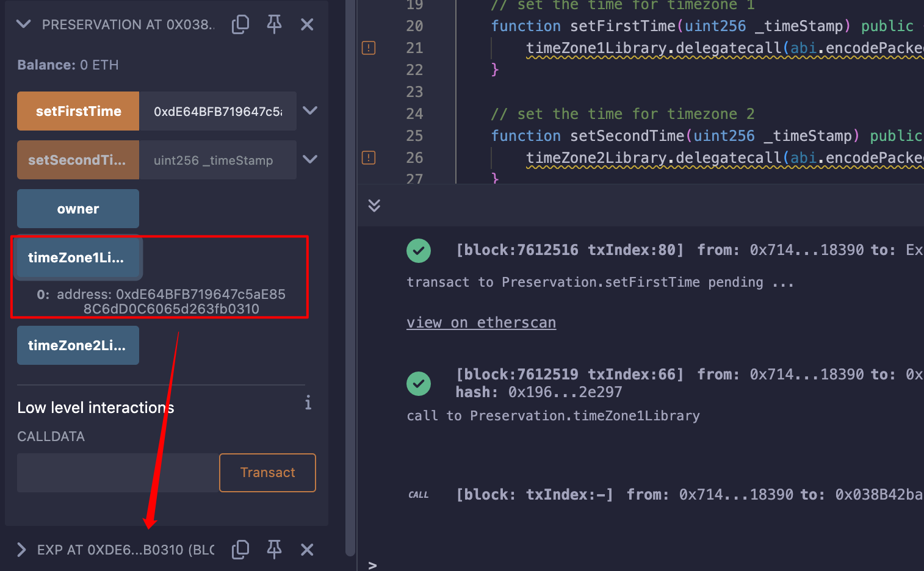Click line number 24 in editor gutter

414,113
